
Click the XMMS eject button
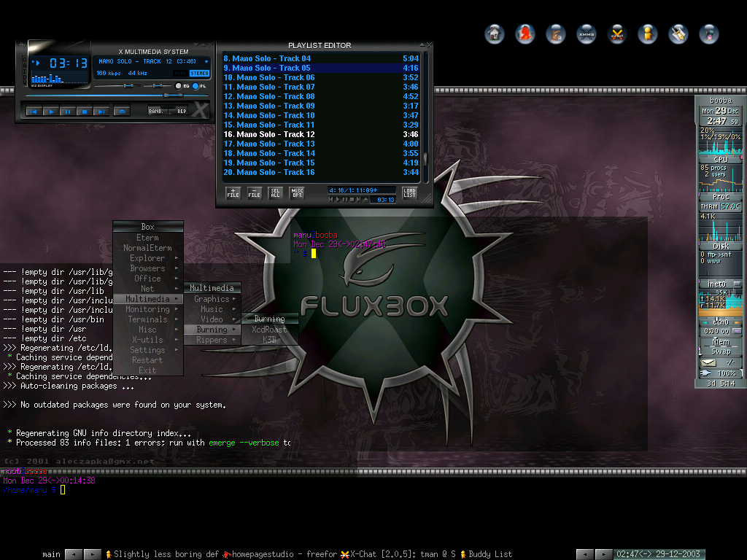point(122,112)
